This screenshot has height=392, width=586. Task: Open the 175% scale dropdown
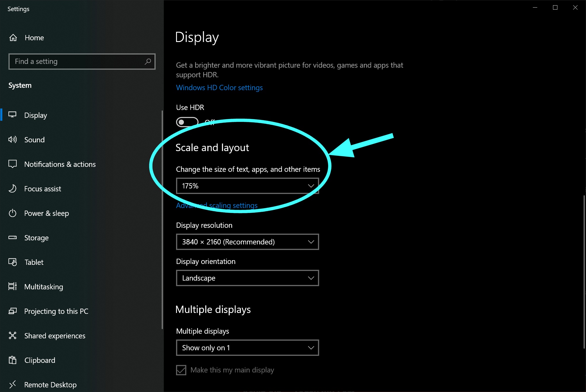click(247, 186)
